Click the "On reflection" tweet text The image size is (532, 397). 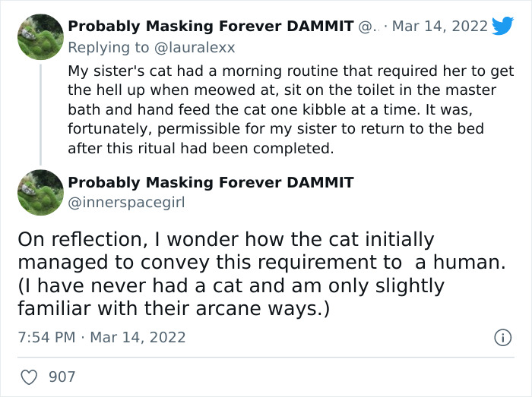point(226,241)
